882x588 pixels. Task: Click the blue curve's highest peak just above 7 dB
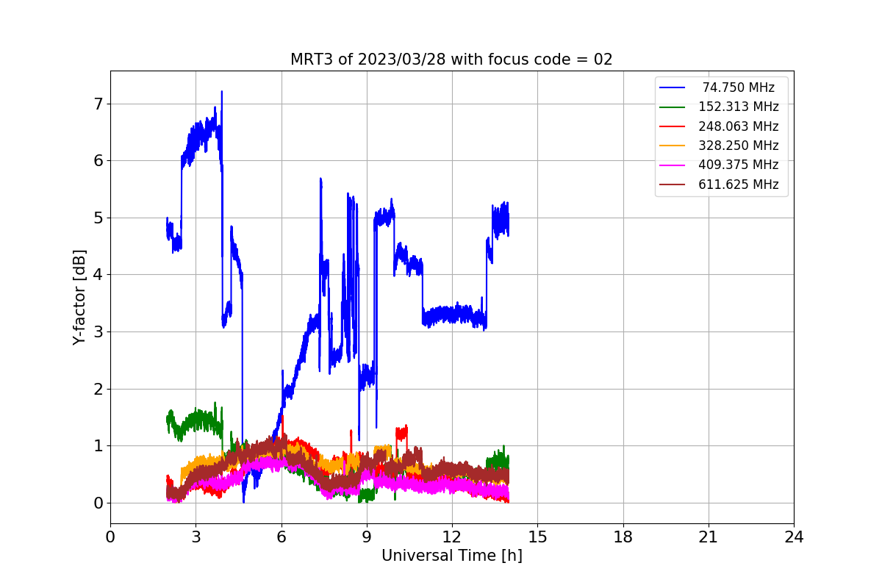click(x=222, y=93)
